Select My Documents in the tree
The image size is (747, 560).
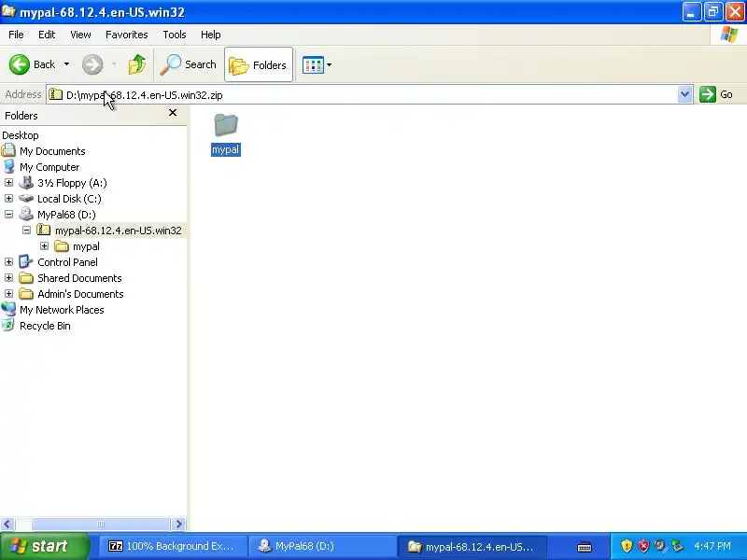(52, 151)
